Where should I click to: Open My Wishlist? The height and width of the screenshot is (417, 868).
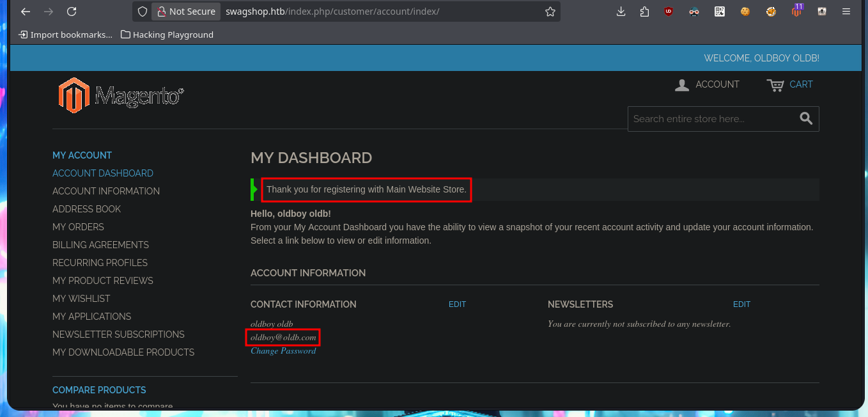pyautogui.click(x=81, y=299)
